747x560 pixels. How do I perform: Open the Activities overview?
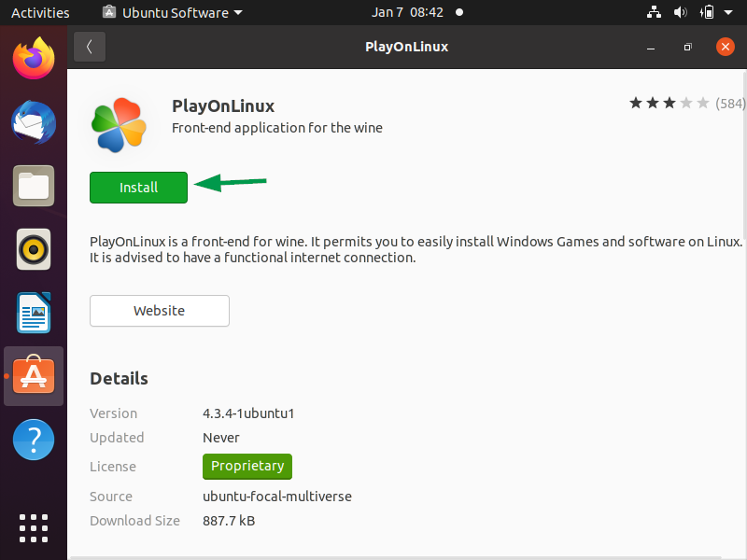[x=40, y=12]
